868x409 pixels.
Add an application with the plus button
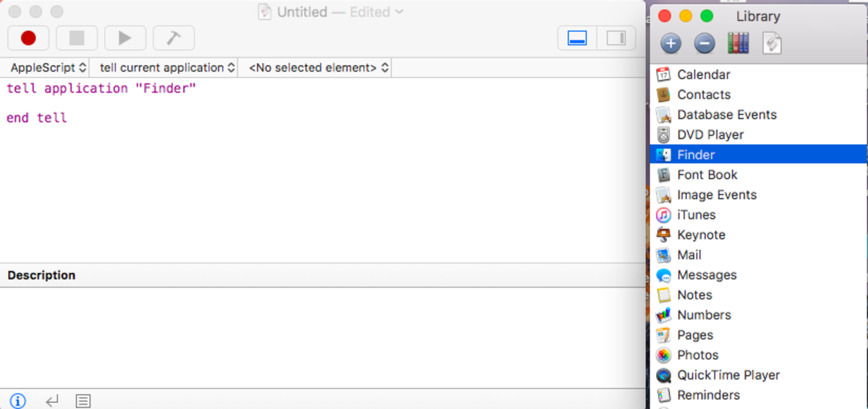[671, 43]
